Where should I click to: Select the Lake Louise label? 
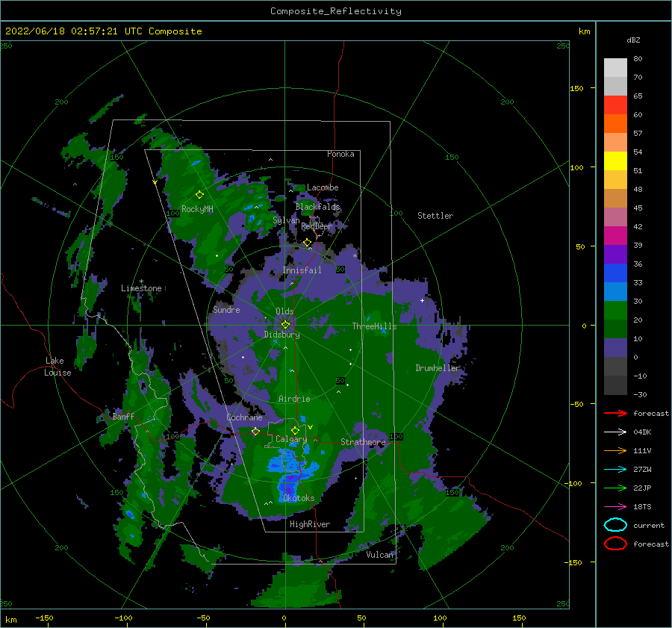[x=57, y=367]
